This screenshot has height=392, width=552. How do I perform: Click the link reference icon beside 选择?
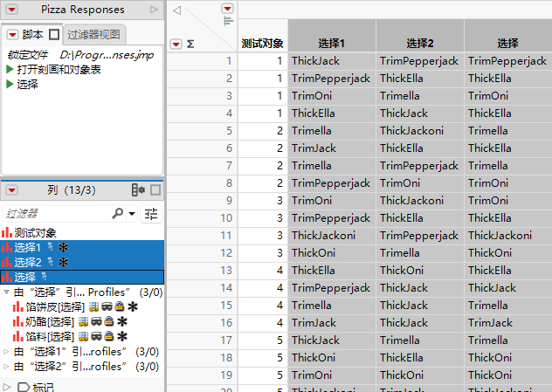coord(44,276)
